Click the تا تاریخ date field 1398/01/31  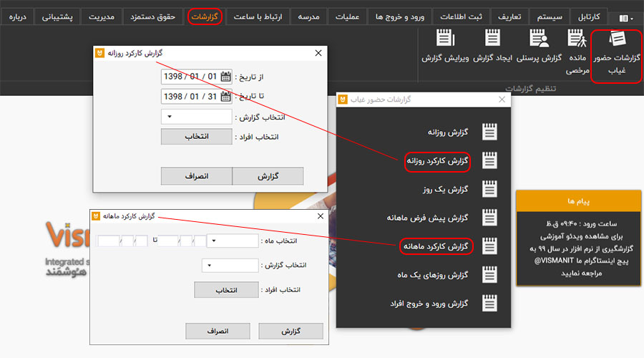click(x=196, y=96)
